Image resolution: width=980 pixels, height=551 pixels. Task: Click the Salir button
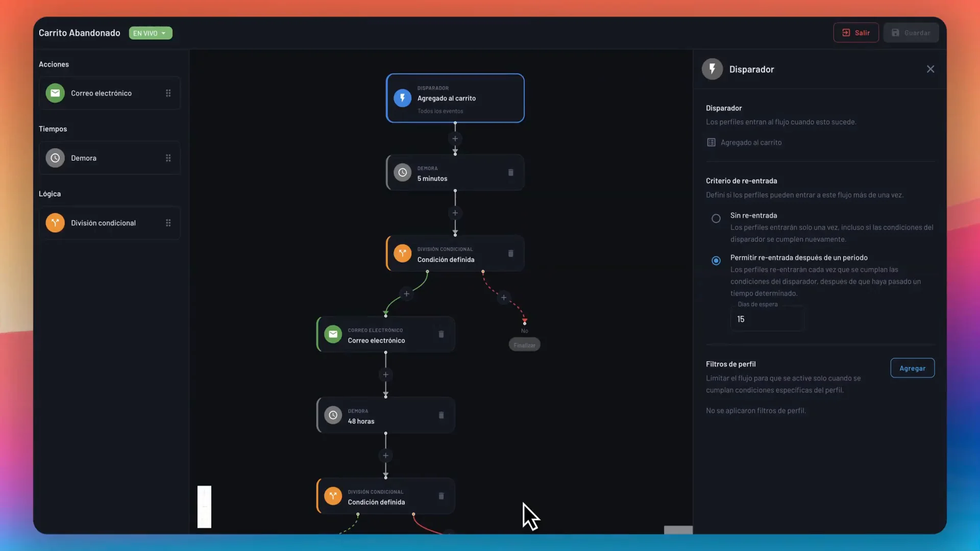coord(855,33)
